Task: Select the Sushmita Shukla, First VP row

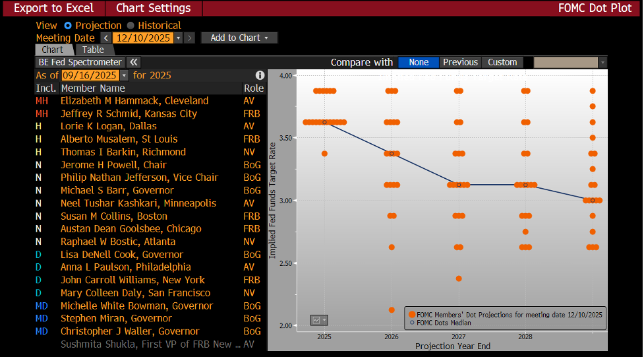Action: [x=150, y=344]
